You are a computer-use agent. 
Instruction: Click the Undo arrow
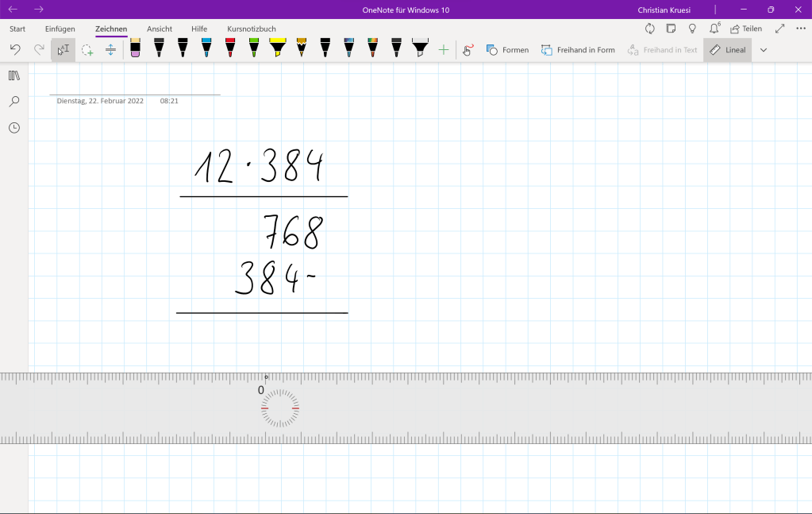click(x=15, y=50)
